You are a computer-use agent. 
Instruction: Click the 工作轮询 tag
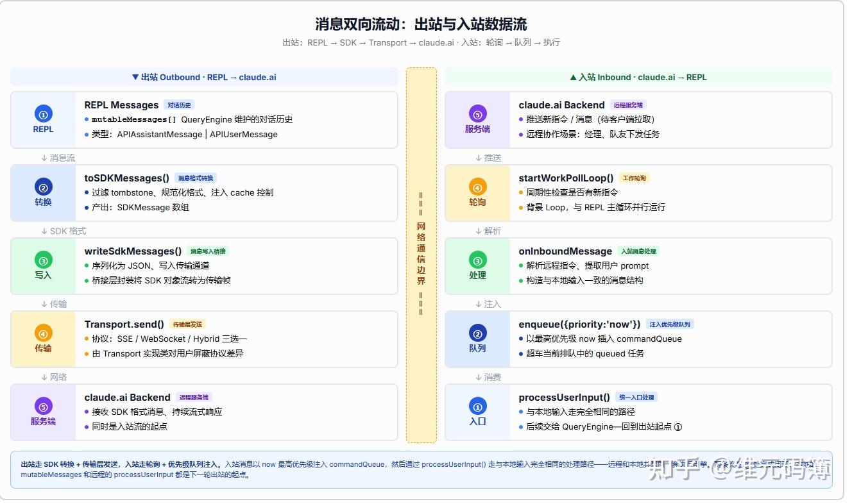(x=634, y=178)
